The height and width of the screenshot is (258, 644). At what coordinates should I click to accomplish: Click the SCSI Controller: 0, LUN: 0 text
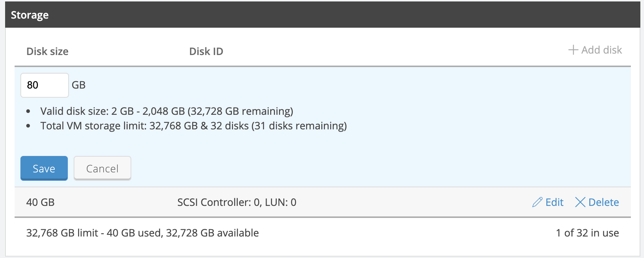(237, 202)
